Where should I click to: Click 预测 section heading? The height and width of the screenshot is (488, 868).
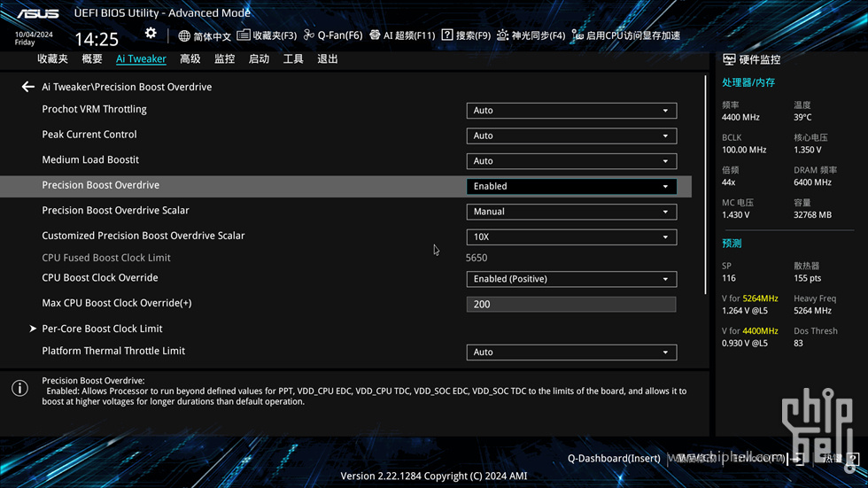pyautogui.click(x=732, y=244)
